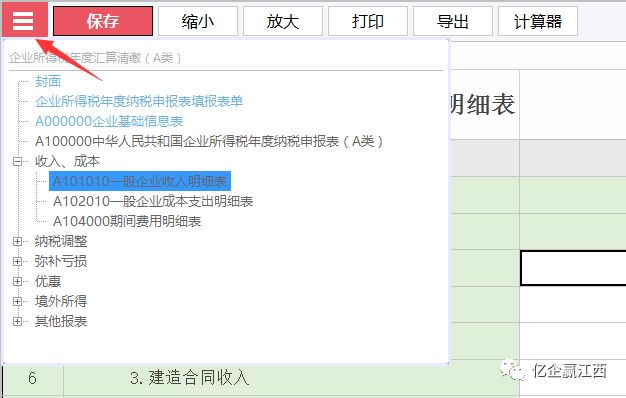This screenshot has width=626, height=398.
Task: Click the row 6 number cell
Action: pos(32,378)
